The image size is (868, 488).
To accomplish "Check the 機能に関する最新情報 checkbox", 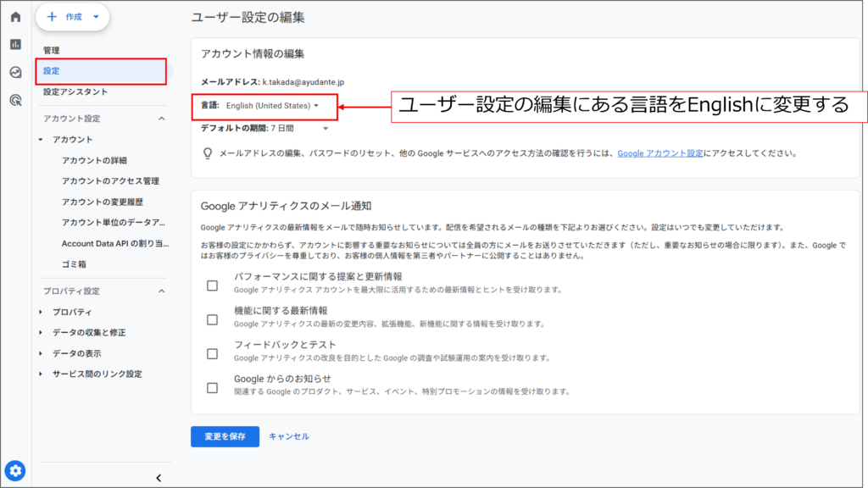I will [213, 319].
